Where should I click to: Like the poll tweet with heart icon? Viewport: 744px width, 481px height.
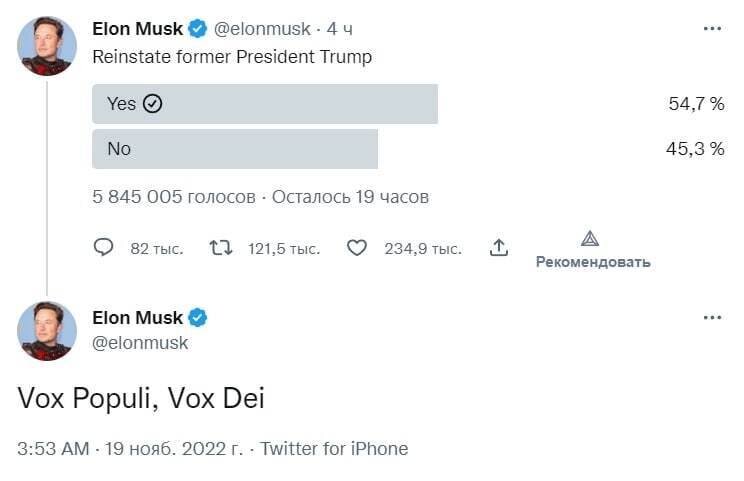pyautogui.click(x=357, y=248)
